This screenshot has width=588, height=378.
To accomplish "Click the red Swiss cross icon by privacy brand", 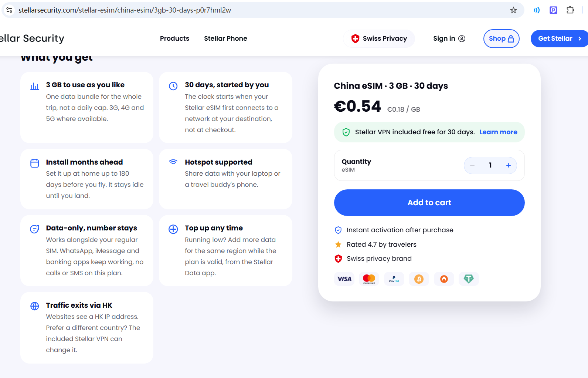I will coord(338,259).
